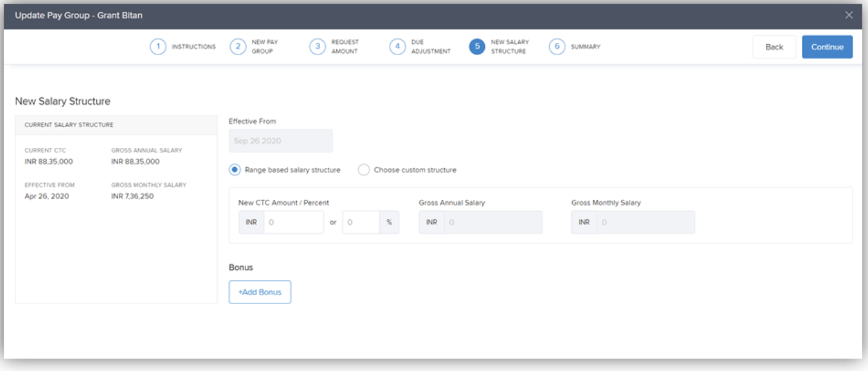Focus the New CTC amount INR field
The width and height of the screenshot is (868, 371).
tap(293, 222)
